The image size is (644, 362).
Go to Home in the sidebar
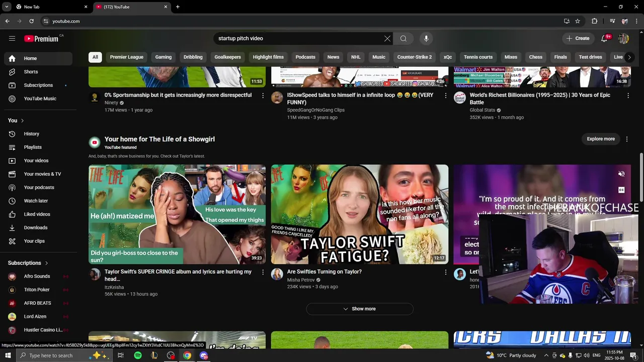click(x=38, y=58)
